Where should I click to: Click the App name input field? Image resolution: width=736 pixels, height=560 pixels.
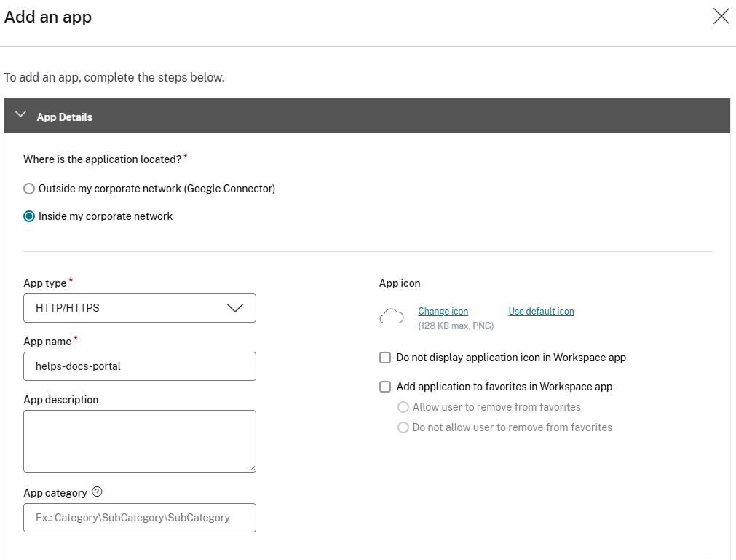pyautogui.click(x=139, y=366)
